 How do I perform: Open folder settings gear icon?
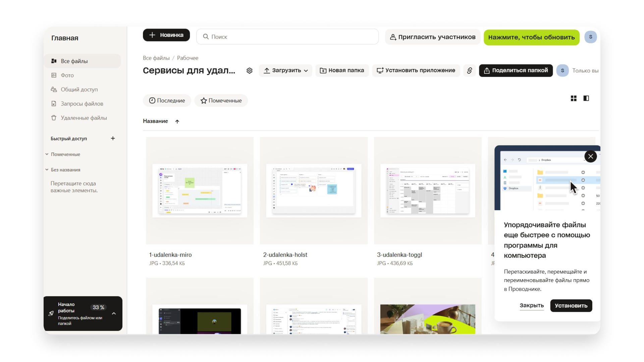point(249,71)
